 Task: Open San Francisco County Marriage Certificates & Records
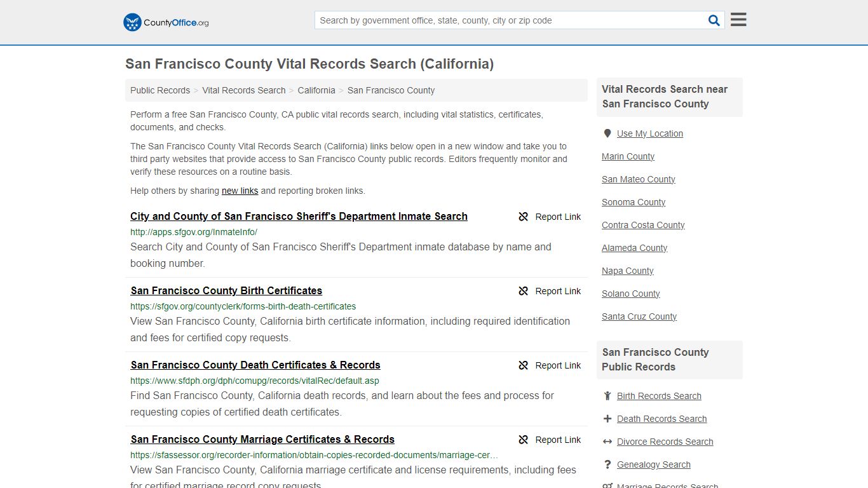[262, 439]
